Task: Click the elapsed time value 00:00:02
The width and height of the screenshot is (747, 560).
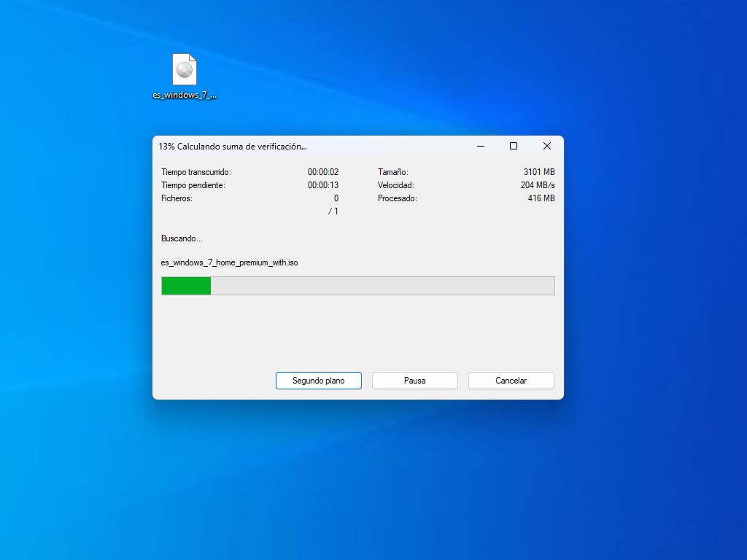Action: click(x=323, y=172)
